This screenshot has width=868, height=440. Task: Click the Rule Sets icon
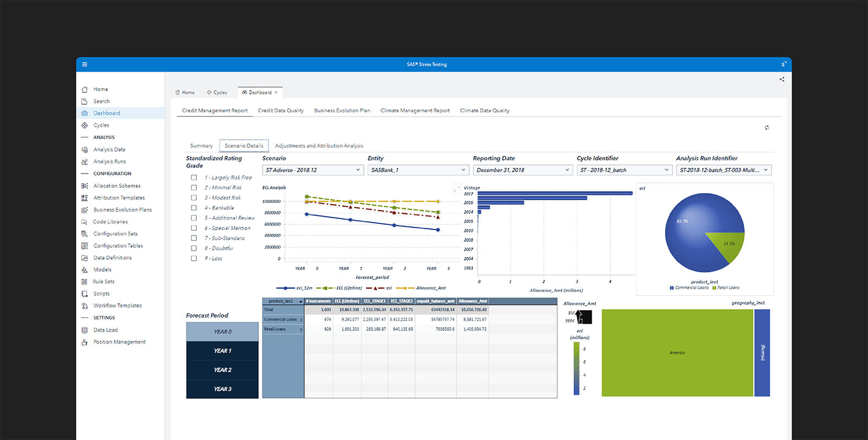(85, 282)
